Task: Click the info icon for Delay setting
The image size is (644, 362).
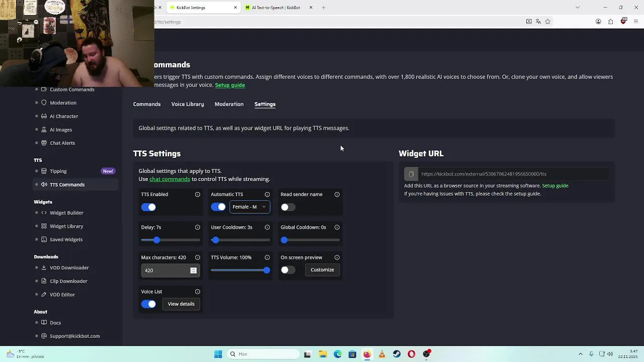Action: (197, 227)
